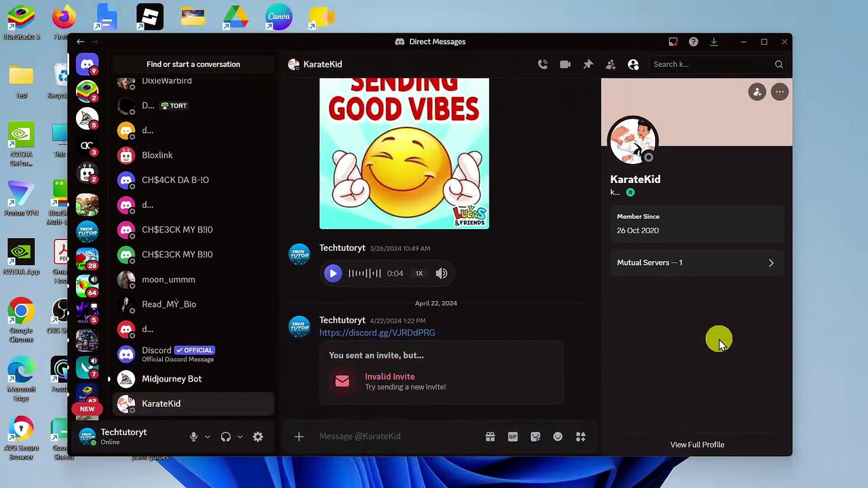Expand Mutual Servers section

[696, 263]
